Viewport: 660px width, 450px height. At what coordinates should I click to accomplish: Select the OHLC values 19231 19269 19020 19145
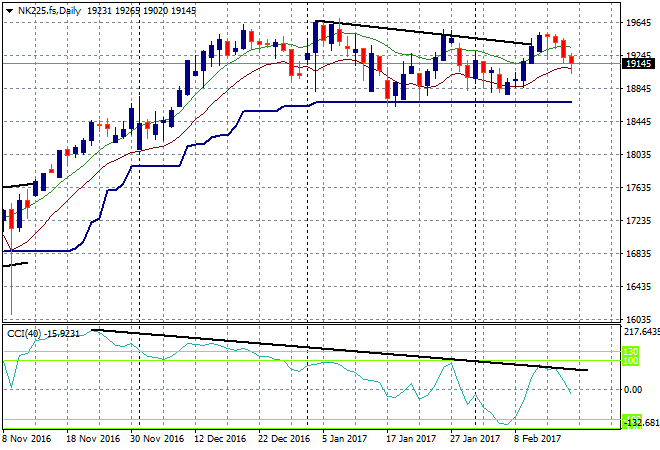[141, 11]
